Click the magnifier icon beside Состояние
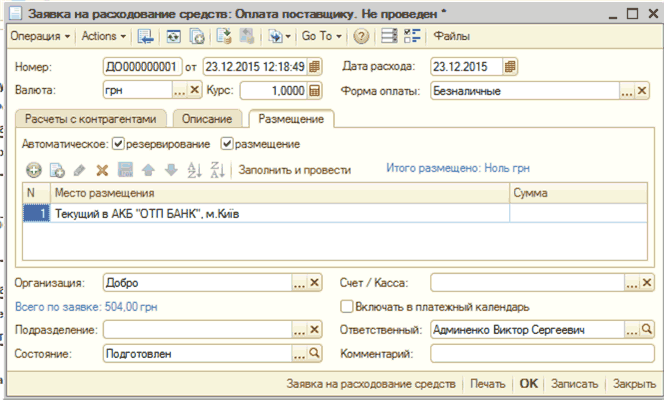 (315, 353)
